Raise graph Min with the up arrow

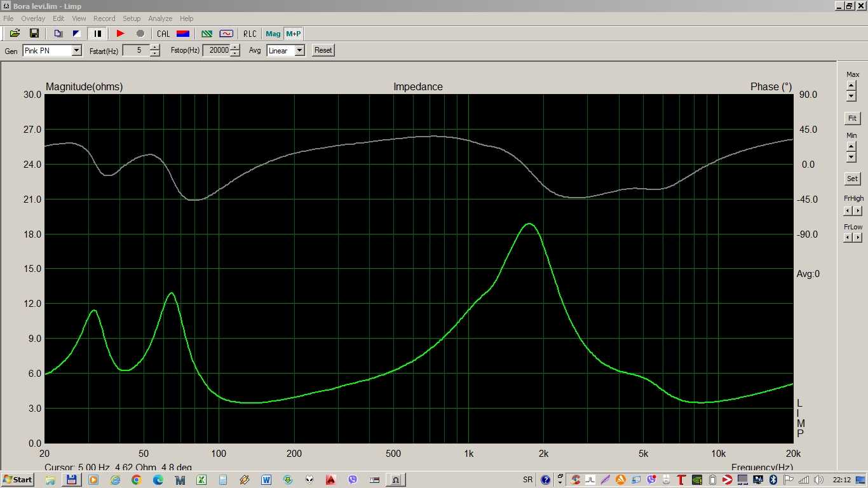pyautogui.click(x=851, y=146)
